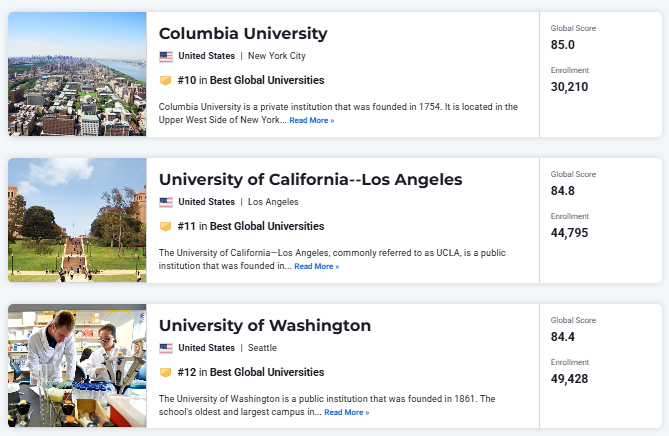
Task: Select #12 in Best Global Universities
Action: [x=251, y=372]
